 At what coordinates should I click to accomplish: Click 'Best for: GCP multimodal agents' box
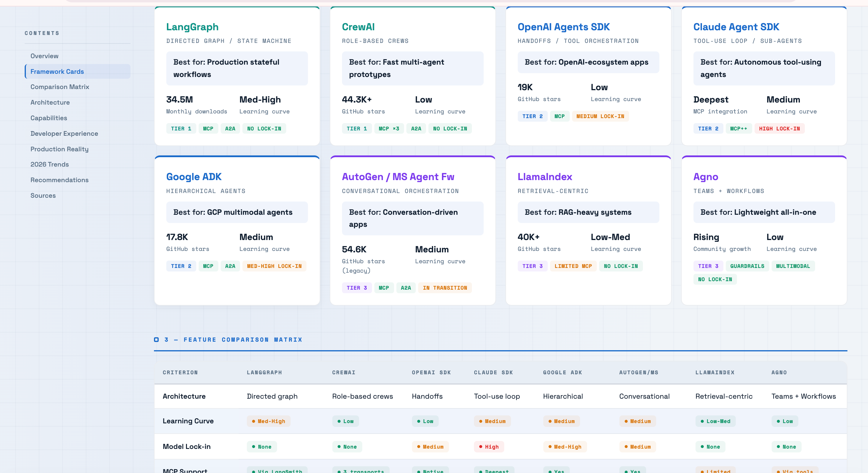pyautogui.click(x=237, y=212)
